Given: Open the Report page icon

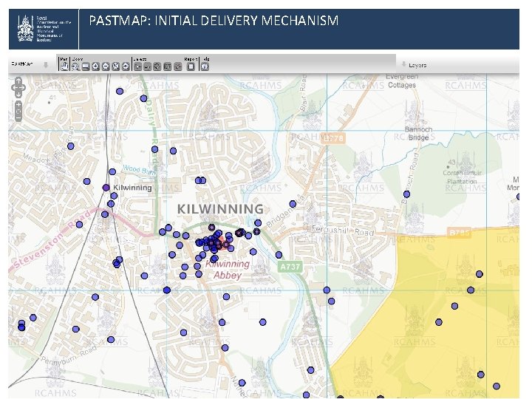Looking at the screenshot, I should tap(191, 66).
